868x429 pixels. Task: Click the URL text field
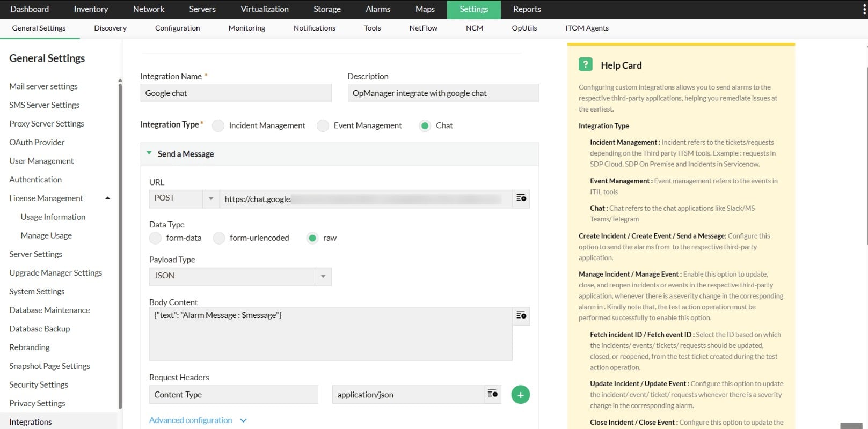(366, 199)
